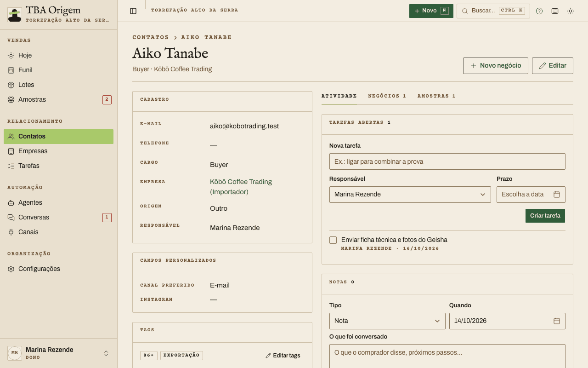The image size is (588, 368).
Task: Open keyboard shortcuts icon
Action: [555, 11]
